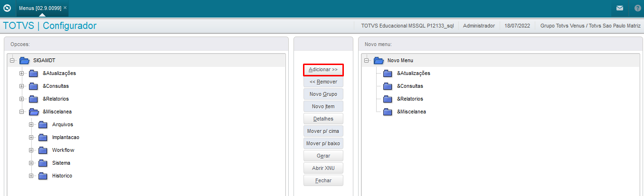Screen dimensions: 644x196
Task: Open Detalhes button
Action: 323,119
